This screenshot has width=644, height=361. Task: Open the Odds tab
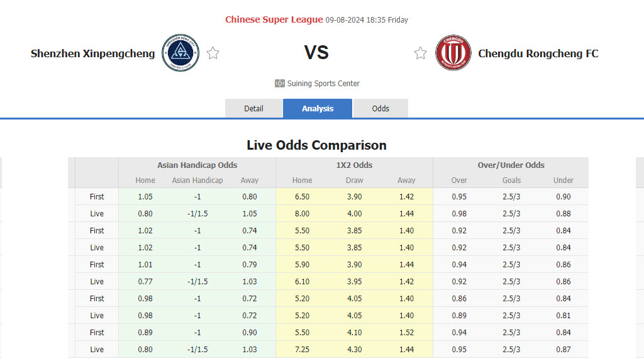pyautogui.click(x=380, y=108)
